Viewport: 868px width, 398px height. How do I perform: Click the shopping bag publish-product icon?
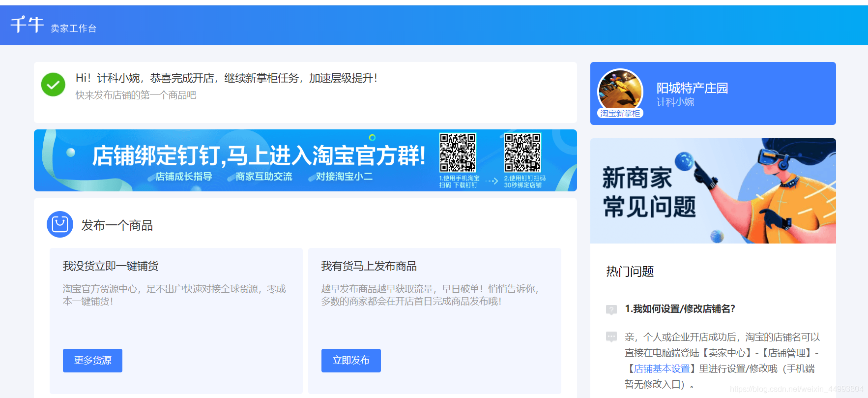[x=60, y=224]
